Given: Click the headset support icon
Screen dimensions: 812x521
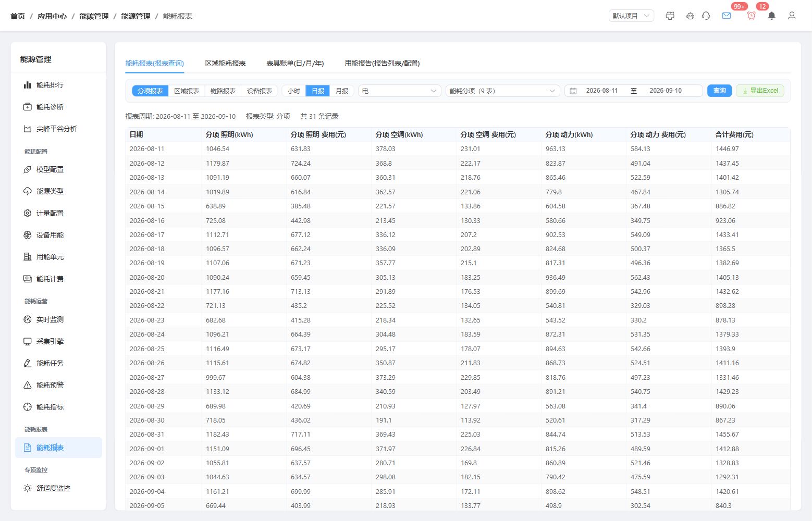Looking at the screenshot, I should tap(706, 16).
